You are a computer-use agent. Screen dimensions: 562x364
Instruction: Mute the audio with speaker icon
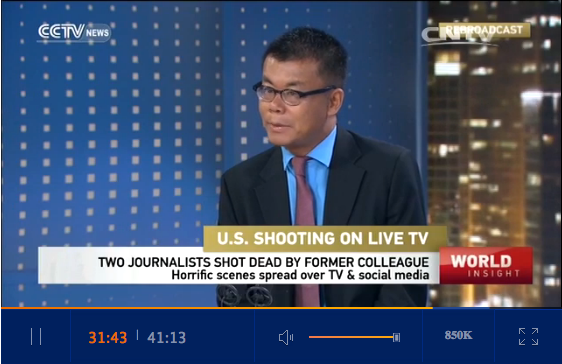(x=286, y=337)
